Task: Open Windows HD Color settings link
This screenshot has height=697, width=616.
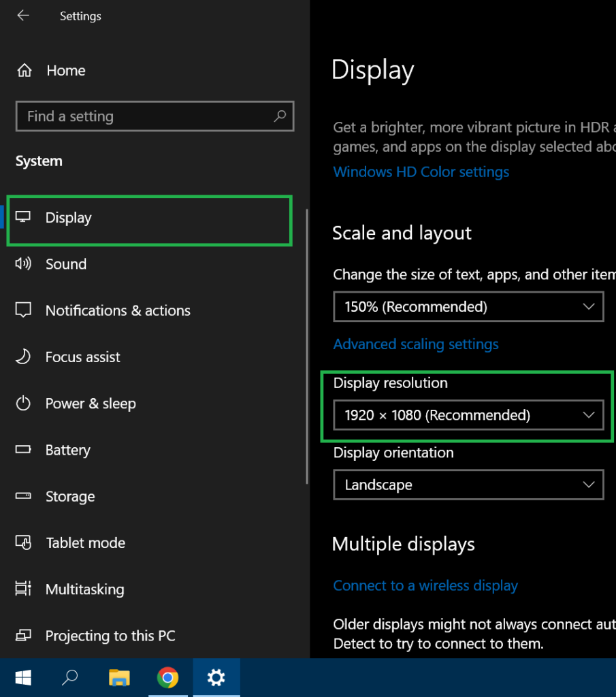Action: click(x=421, y=172)
